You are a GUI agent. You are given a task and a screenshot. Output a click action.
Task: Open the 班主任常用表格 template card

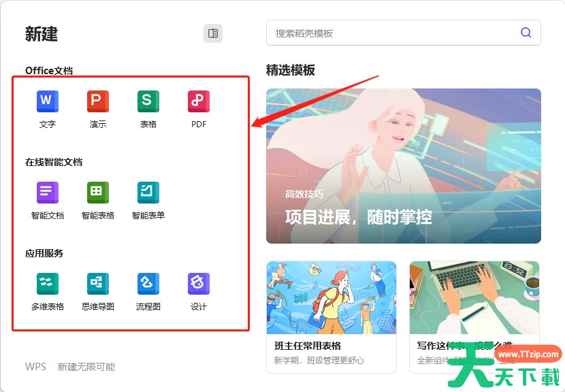click(x=331, y=317)
